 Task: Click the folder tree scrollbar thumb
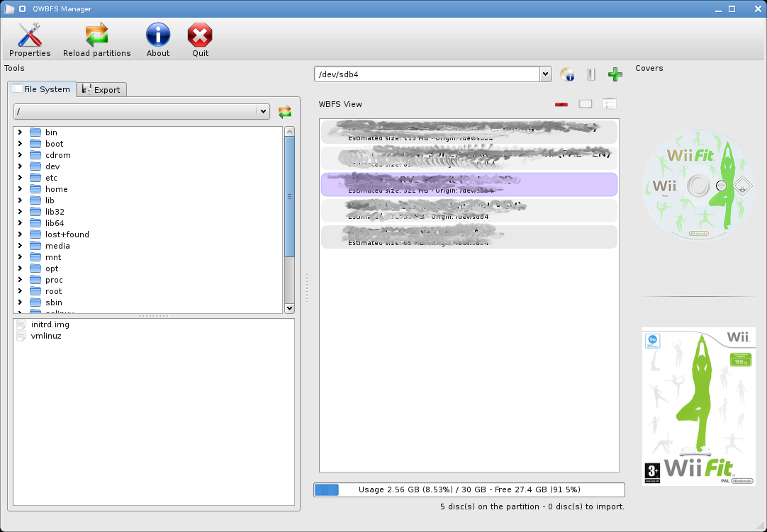point(290,196)
